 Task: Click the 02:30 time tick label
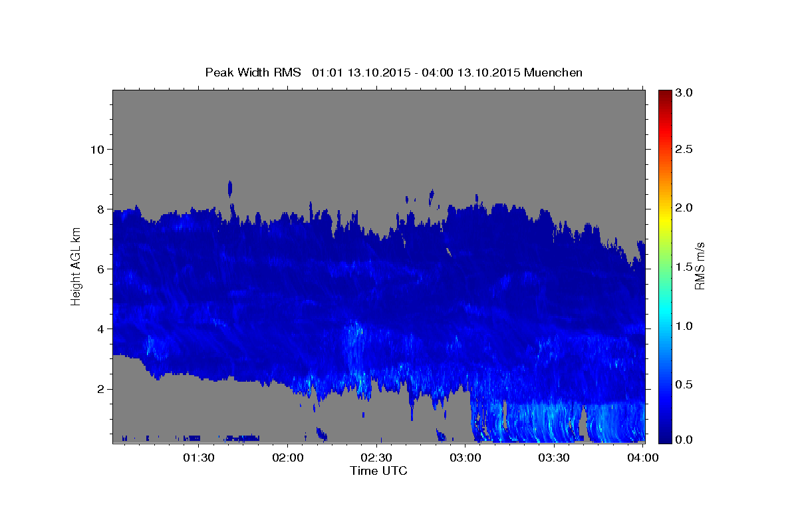point(377,458)
